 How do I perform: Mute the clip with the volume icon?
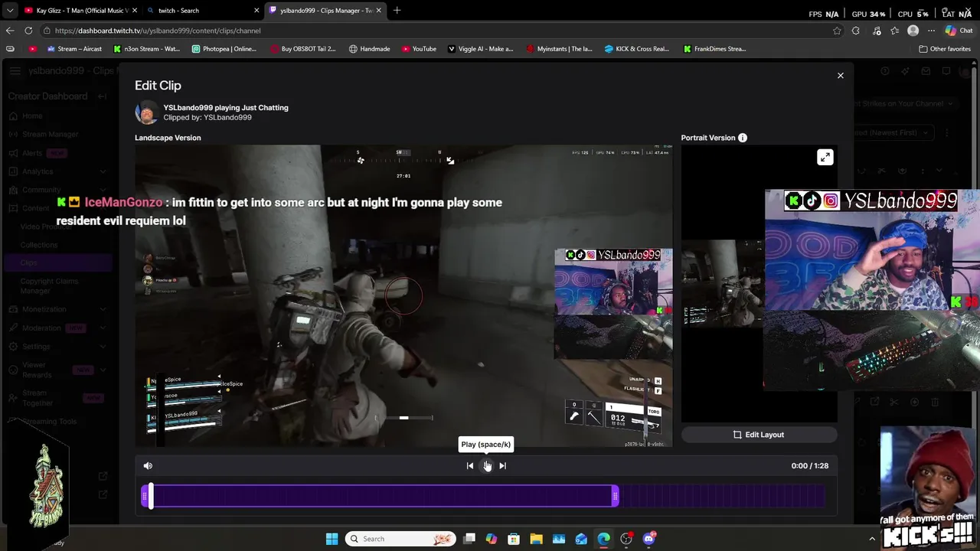tap(148, 465)
